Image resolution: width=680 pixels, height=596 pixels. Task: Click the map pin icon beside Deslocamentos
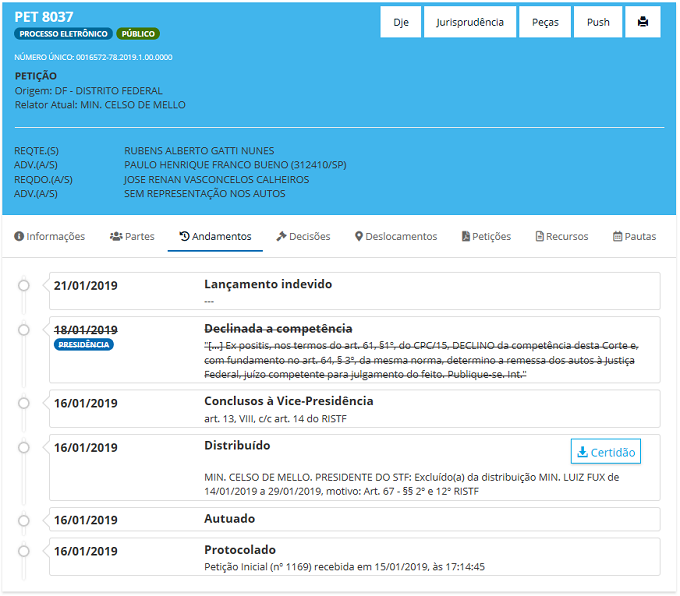[359, 236]
